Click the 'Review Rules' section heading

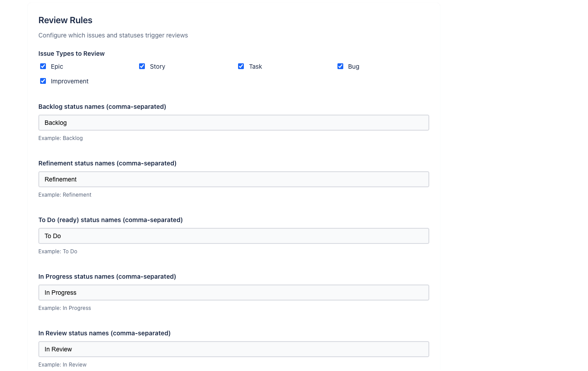(x=65, y=20)
